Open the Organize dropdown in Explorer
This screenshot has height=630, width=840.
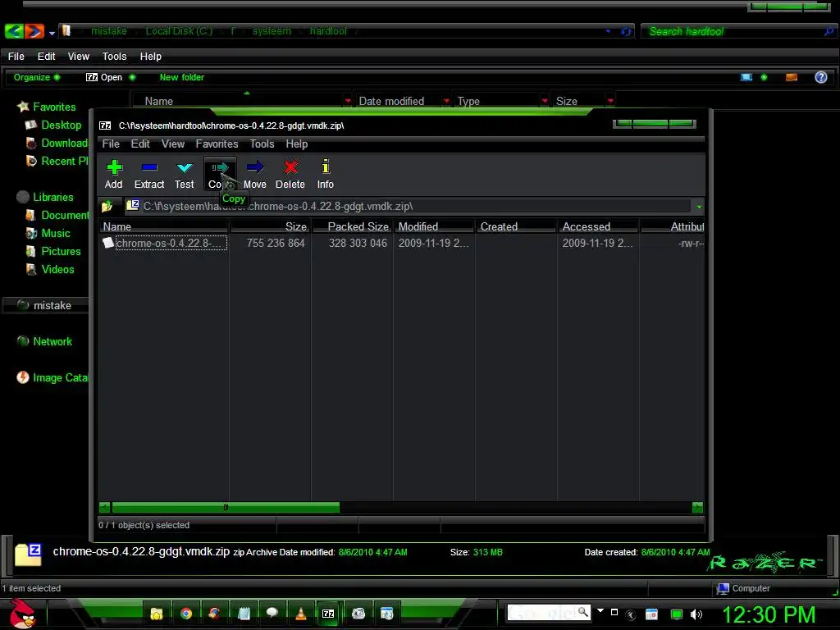(36, 77)
